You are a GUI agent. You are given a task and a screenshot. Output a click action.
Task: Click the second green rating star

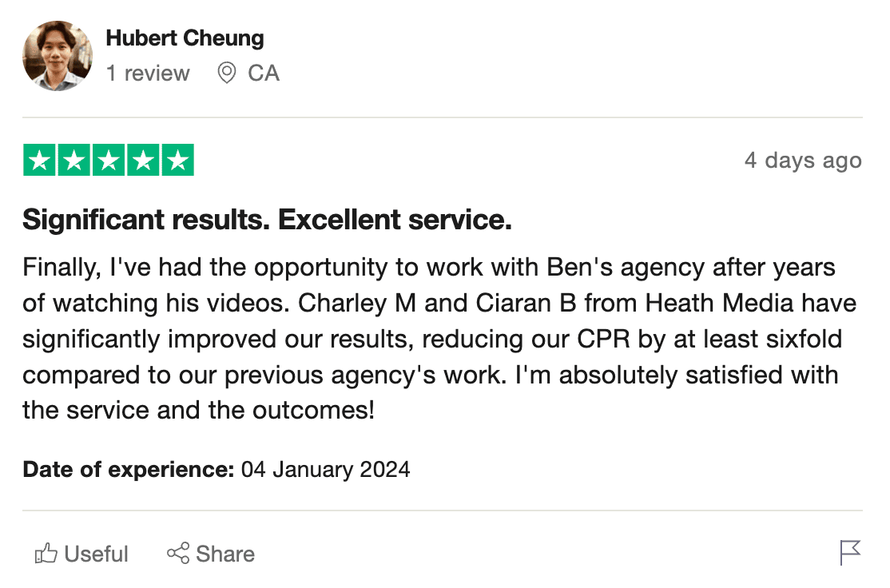pos(74,161)
